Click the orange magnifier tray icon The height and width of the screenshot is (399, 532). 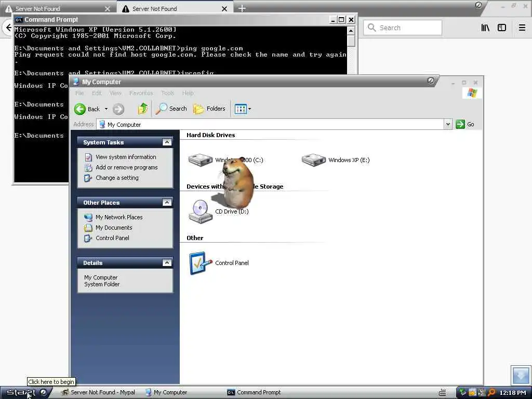coord(491,392)
